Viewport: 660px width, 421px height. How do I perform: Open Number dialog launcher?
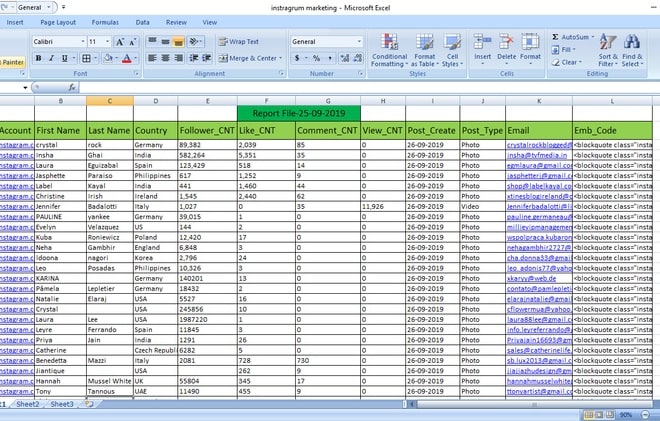click(x=361, y=74)
